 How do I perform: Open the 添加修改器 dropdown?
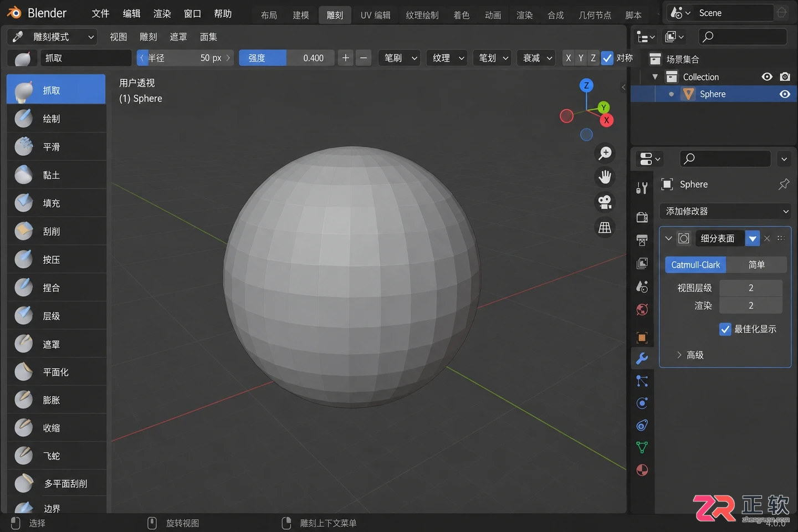[725, 211]
